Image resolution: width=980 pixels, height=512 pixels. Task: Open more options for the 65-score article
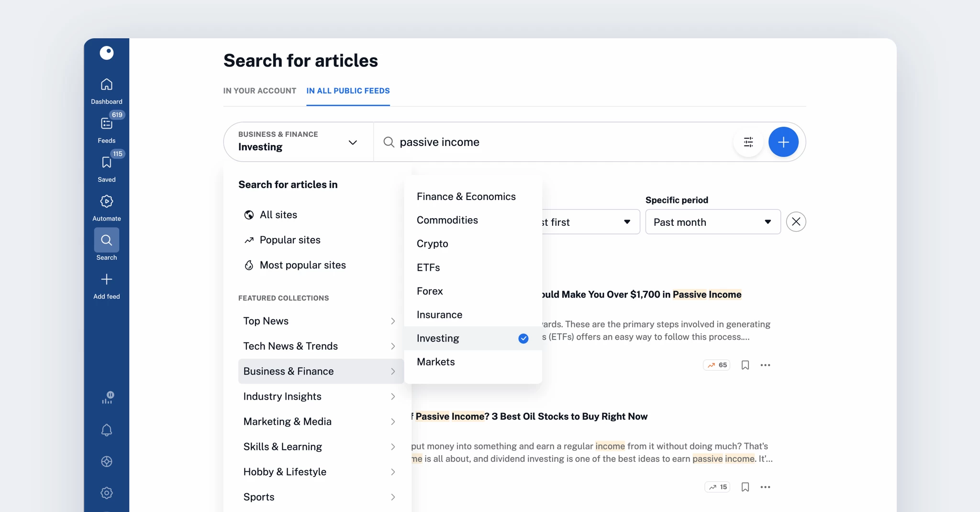tap(766, 365)
